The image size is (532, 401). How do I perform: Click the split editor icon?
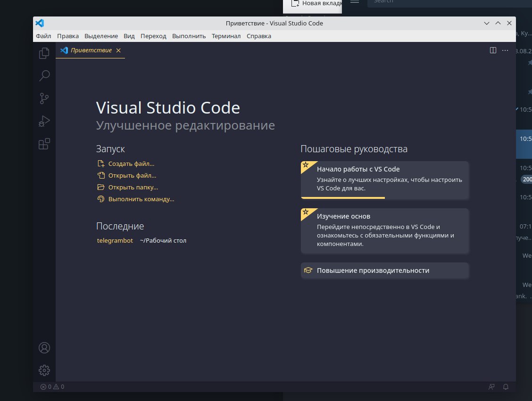pos(493,50)
